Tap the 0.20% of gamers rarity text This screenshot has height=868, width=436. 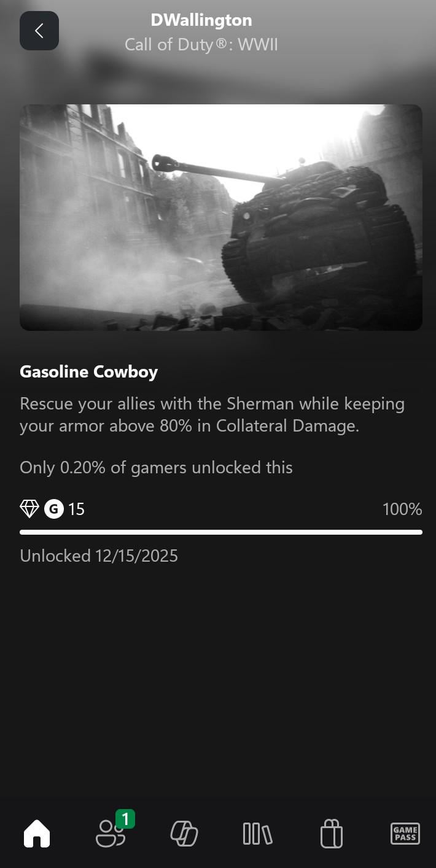coord(156,468)
